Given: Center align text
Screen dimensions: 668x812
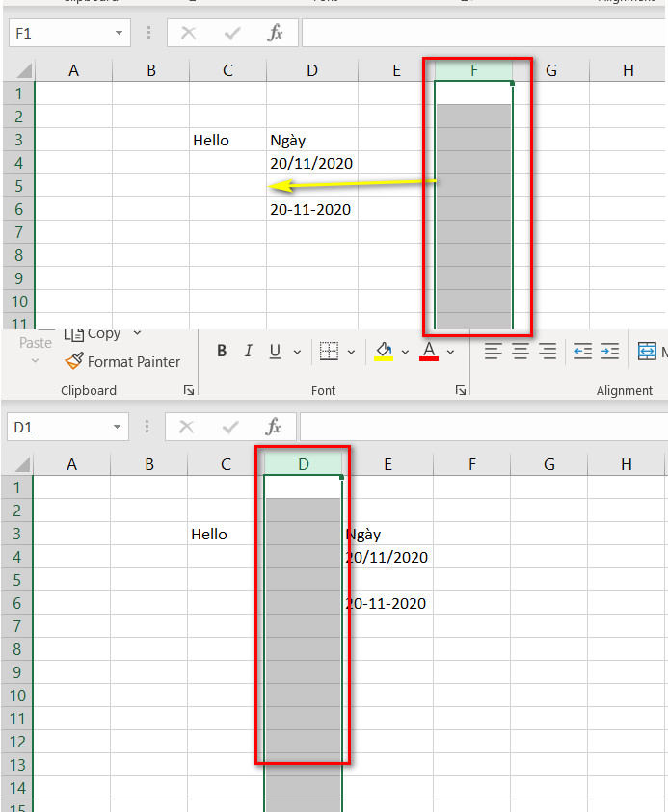Looking at the screenshot, I should (521, 352).
